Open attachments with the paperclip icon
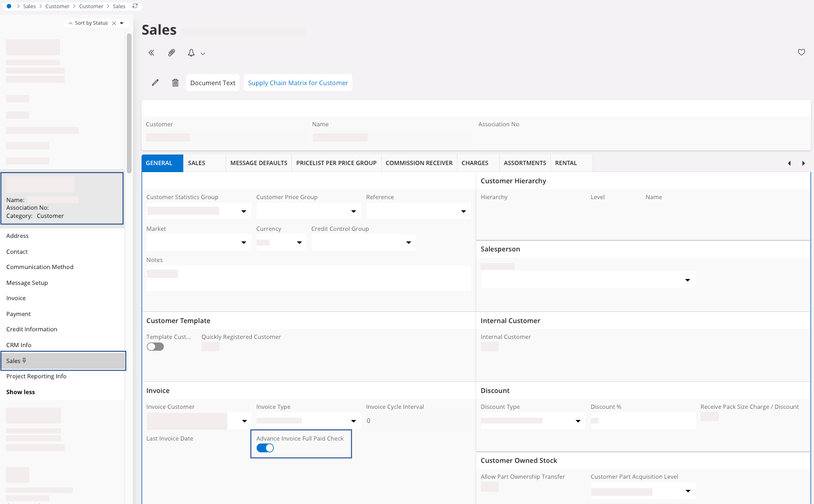The height and width of the screenshot is (504, 814). pos(171,53)
